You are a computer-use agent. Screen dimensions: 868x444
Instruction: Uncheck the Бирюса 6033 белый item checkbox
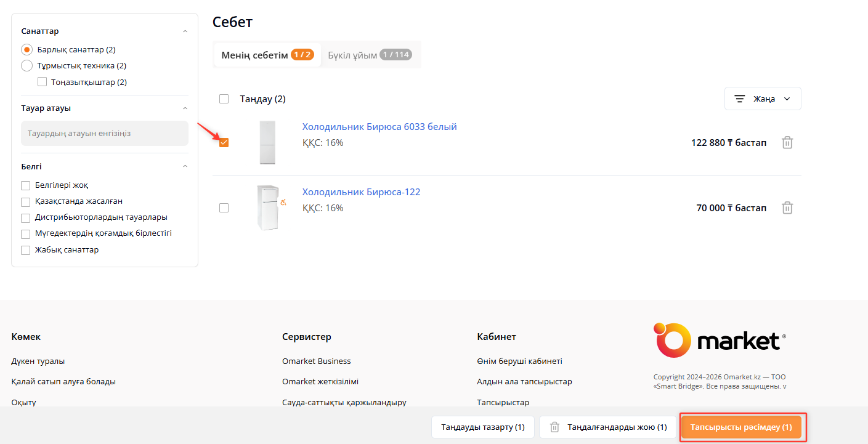click(224, 143)
